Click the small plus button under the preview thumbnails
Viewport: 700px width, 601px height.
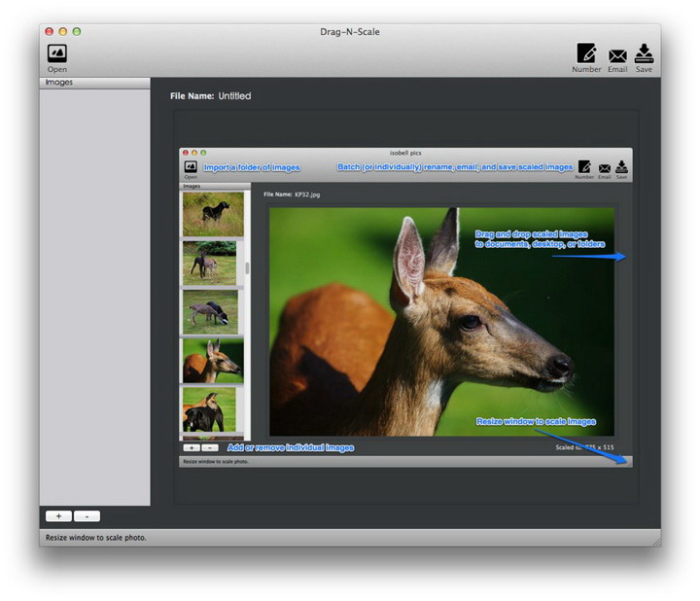192,447
